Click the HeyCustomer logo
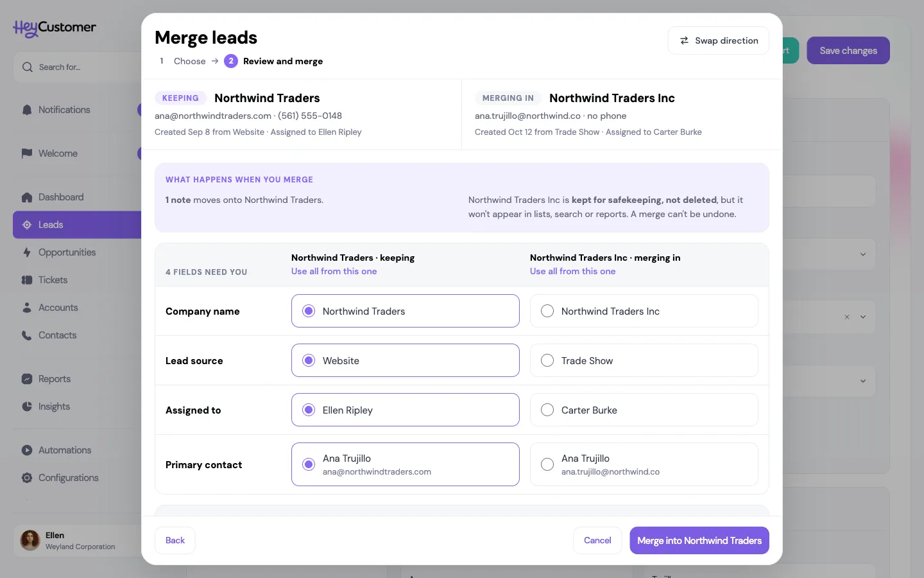The width and height of the screenshot is (924, 578). [55, 28]
